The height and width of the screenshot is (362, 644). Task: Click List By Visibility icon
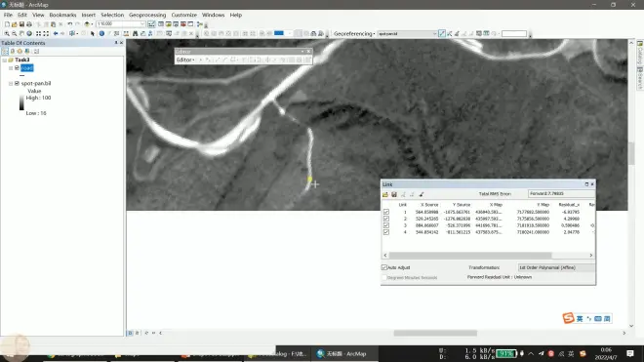[x=20, y=52]
